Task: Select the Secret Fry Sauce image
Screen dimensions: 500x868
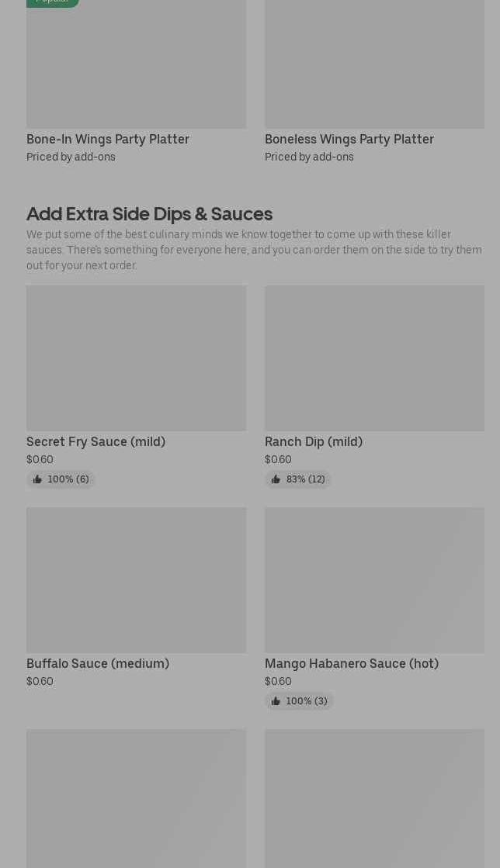Action: coord(136,358)
